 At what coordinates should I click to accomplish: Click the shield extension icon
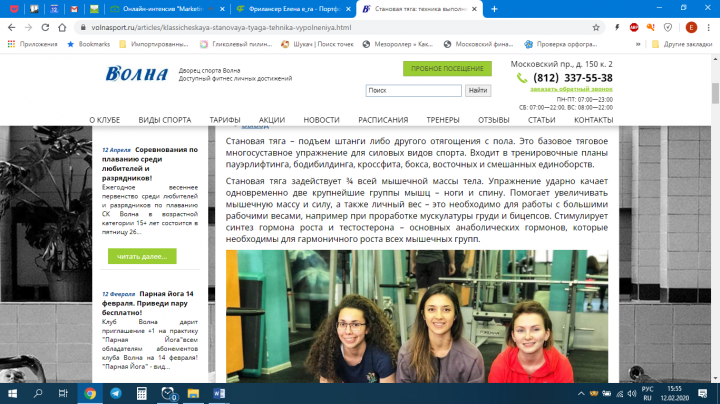click(668, 28)
